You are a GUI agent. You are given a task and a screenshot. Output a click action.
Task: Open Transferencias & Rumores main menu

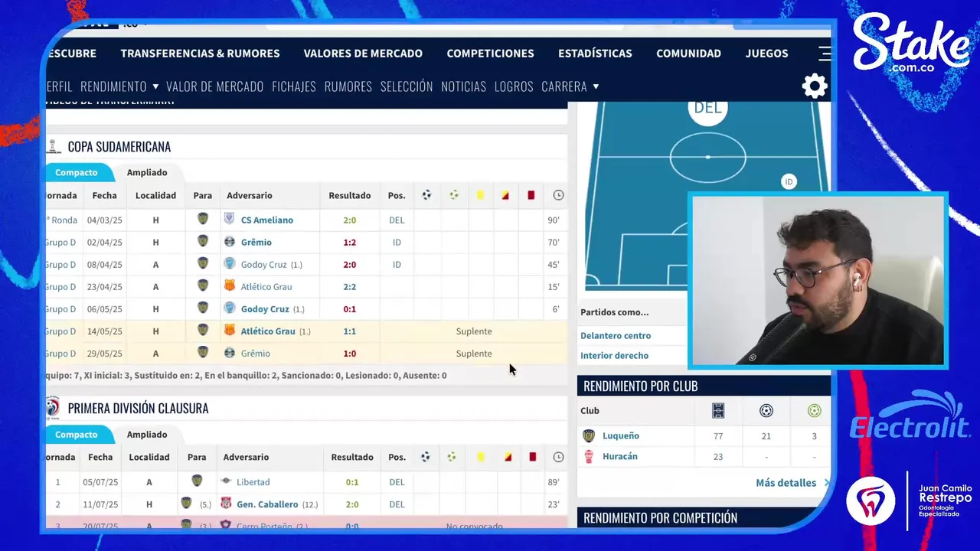pos(200,53)
